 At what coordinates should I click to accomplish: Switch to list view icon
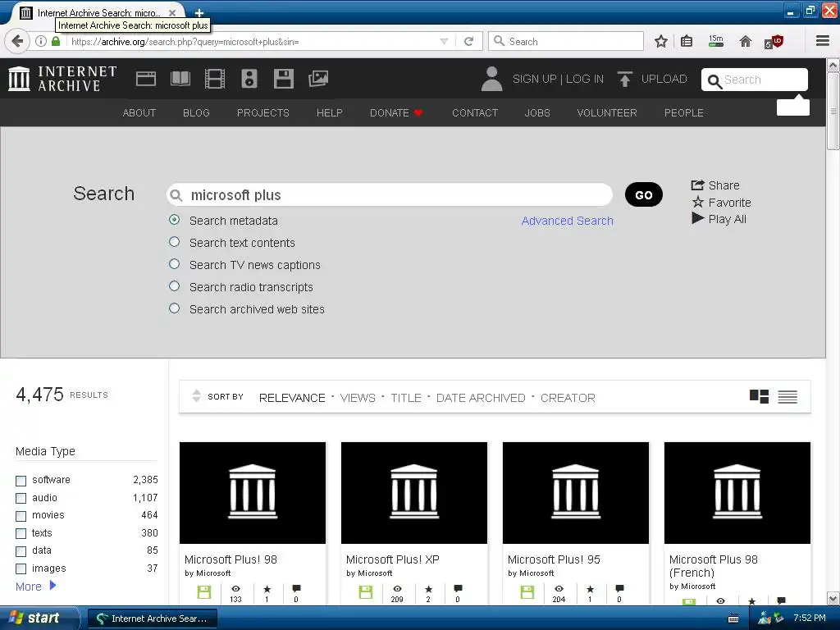787,396
